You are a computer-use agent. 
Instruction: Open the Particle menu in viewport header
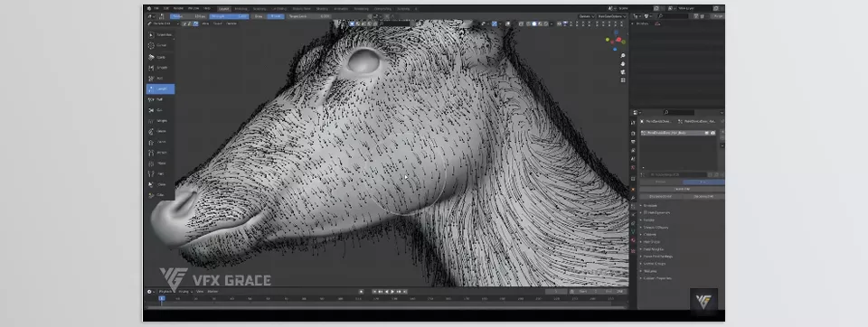(x=231, y=23)
